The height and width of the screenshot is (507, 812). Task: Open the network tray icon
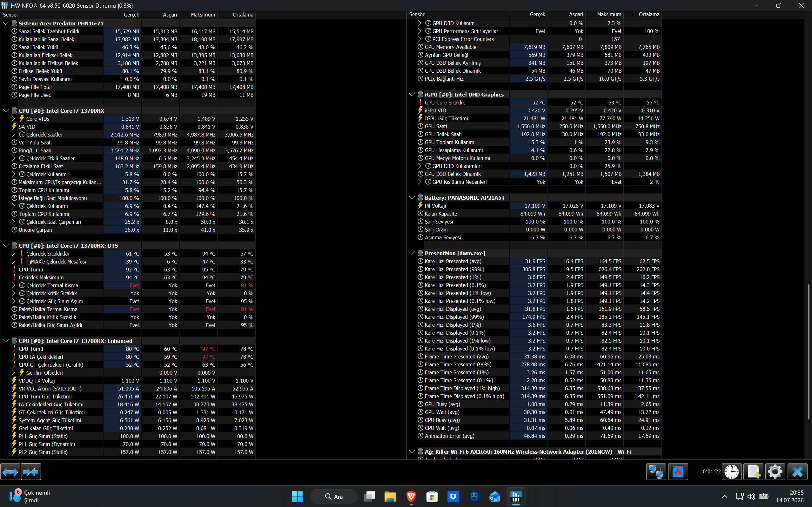[739, 497]
